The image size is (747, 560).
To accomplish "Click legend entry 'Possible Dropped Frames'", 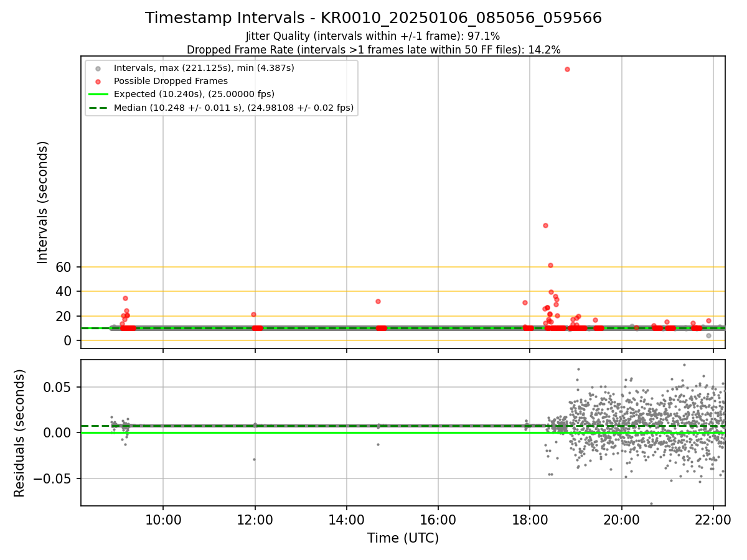I will tap(171, 81).
